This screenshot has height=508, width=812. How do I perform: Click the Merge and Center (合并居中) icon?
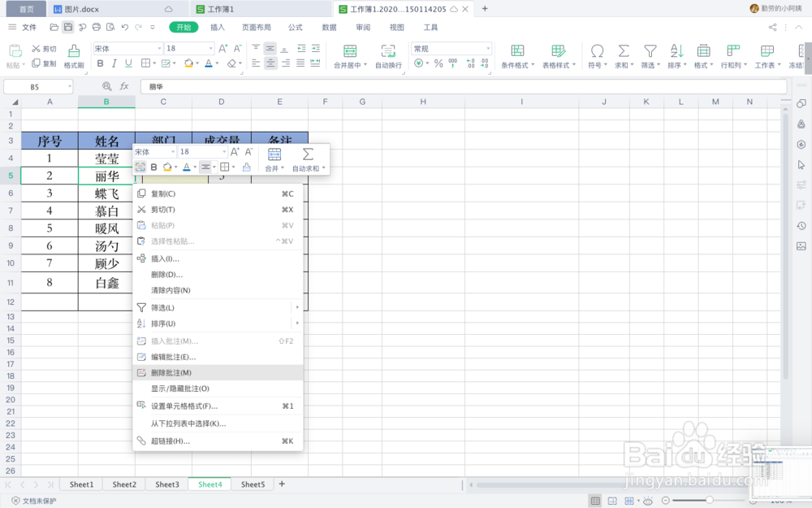pos(350,50)
